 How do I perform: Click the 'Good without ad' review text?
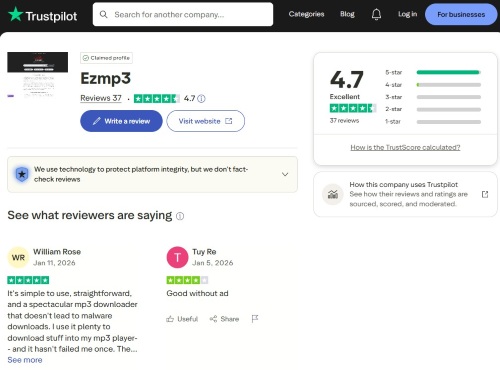pos(197,293)
